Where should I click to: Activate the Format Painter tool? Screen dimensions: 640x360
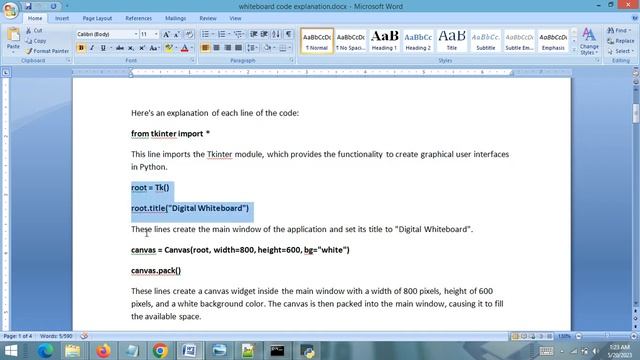[x=47, y=51]
